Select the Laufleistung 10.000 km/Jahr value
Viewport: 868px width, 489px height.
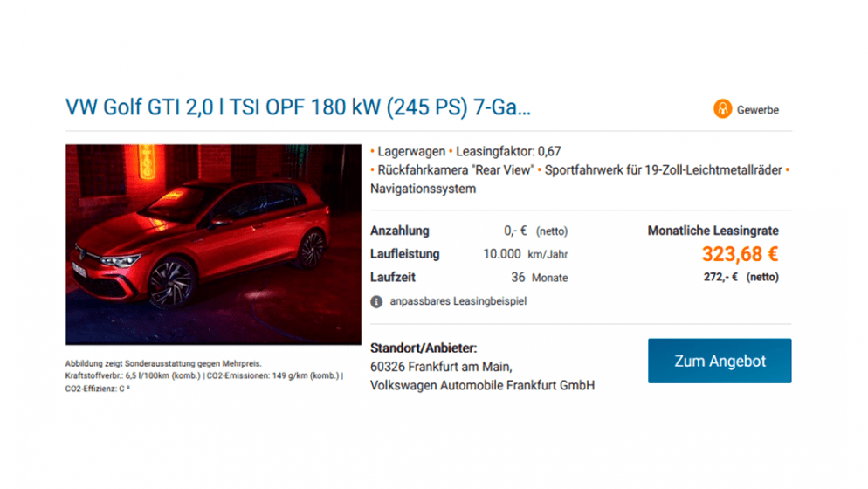pos(526,254)
